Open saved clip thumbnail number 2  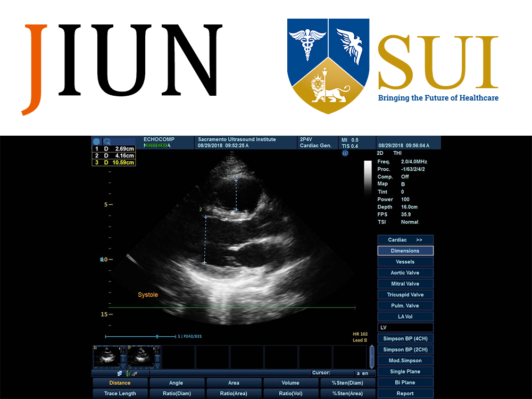(144, 357)
